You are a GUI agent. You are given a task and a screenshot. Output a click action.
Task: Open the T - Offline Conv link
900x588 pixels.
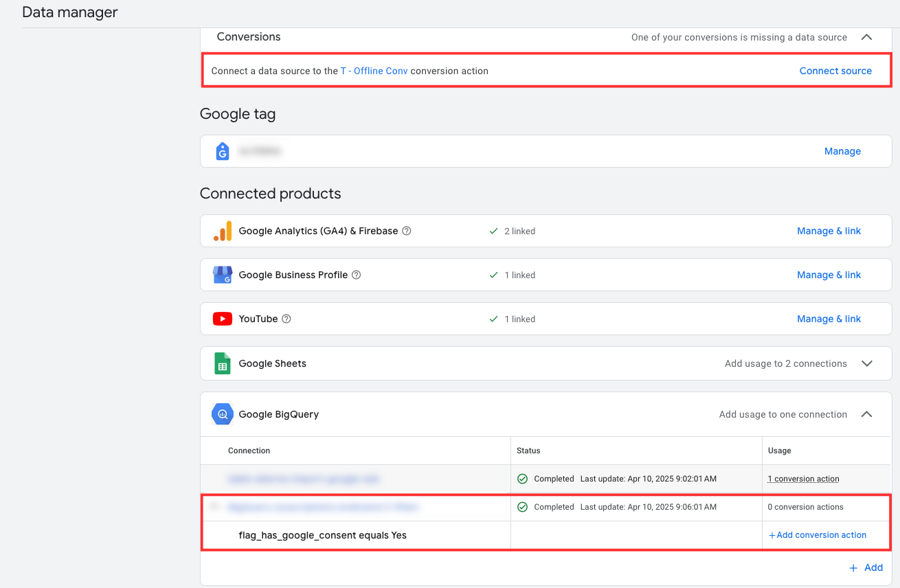[374, 71]
